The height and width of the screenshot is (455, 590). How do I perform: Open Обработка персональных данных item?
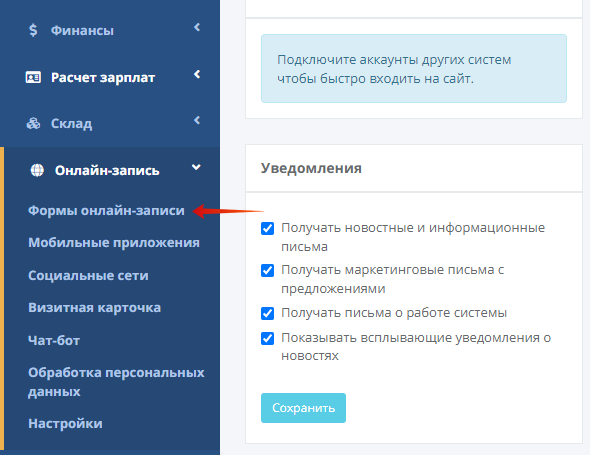[x=116, y=382]
